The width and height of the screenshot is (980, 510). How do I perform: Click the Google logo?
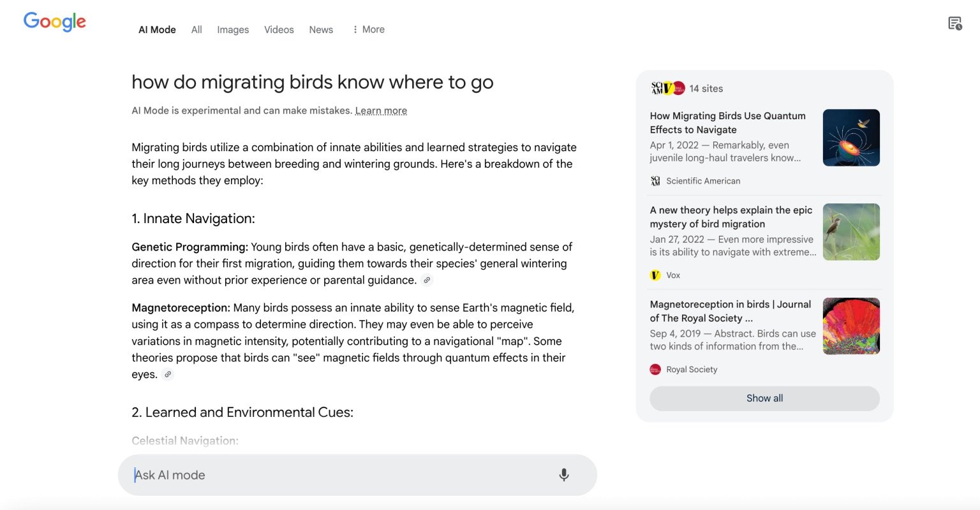point(54,22)
